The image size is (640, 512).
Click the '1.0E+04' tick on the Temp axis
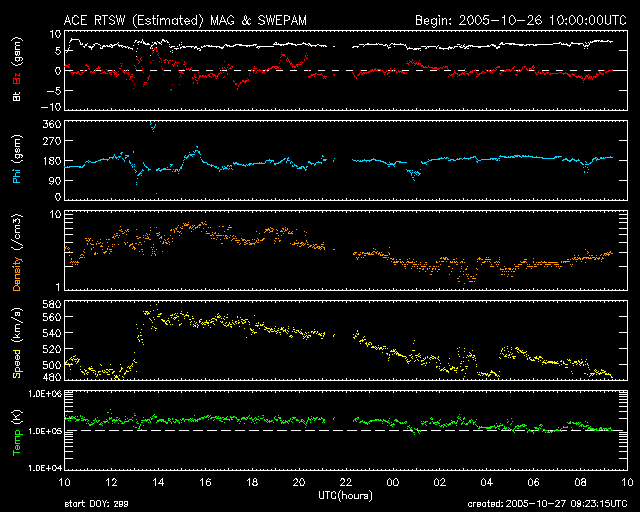click(x=45, y=468)
